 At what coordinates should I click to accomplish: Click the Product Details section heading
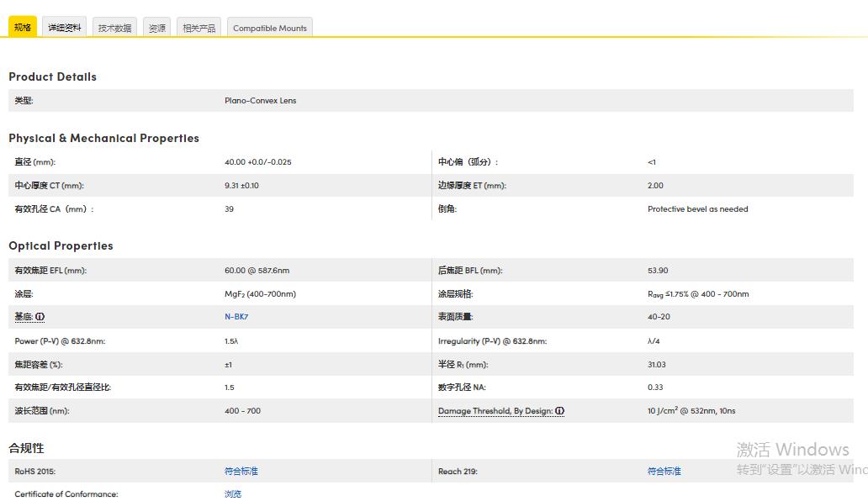[x=52, y=76]
